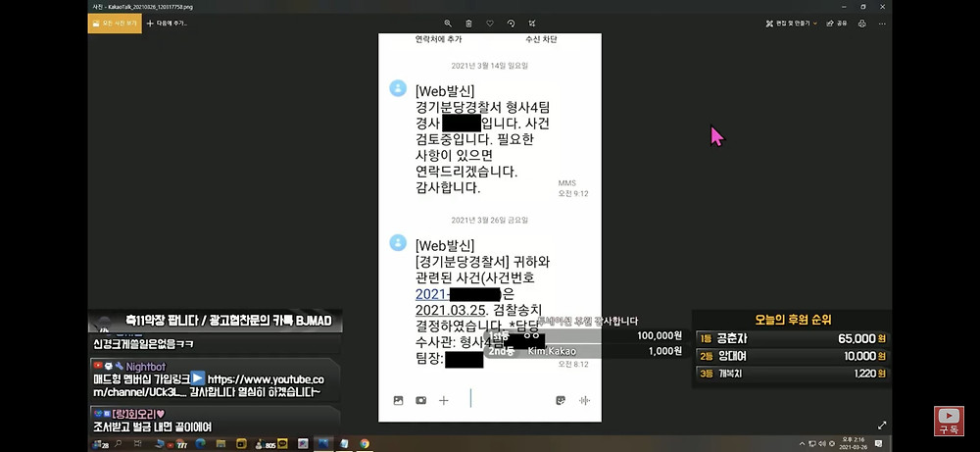Tap the sticker icon in message bar
The height and width of the screenshot is (452, 980).
click(561, 401)
